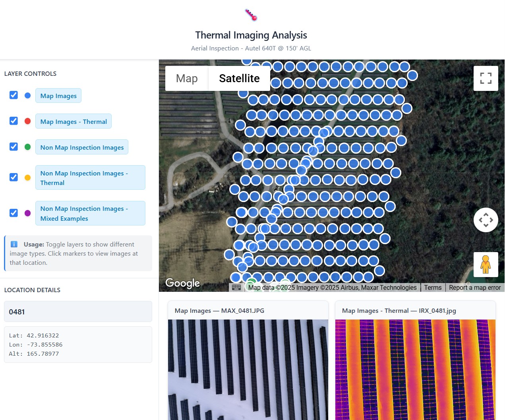Click the thermometer icon above the page title

click(251, 14)
